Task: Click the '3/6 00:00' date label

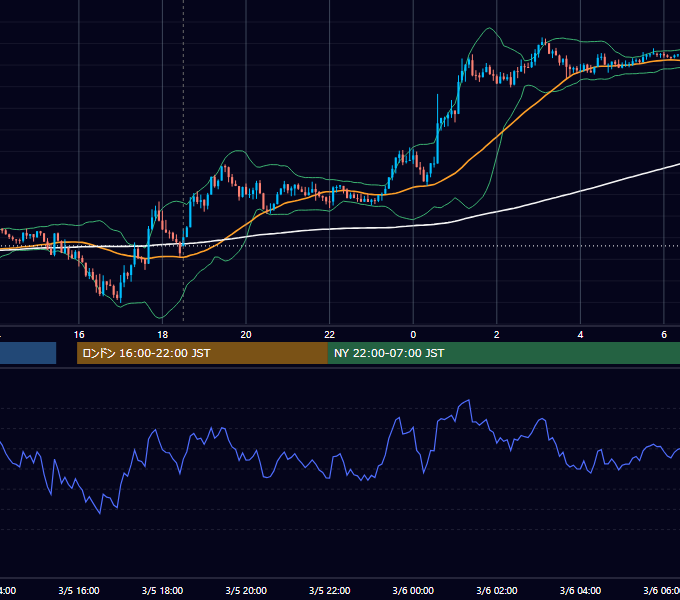Action: click(x=413, y=590)
